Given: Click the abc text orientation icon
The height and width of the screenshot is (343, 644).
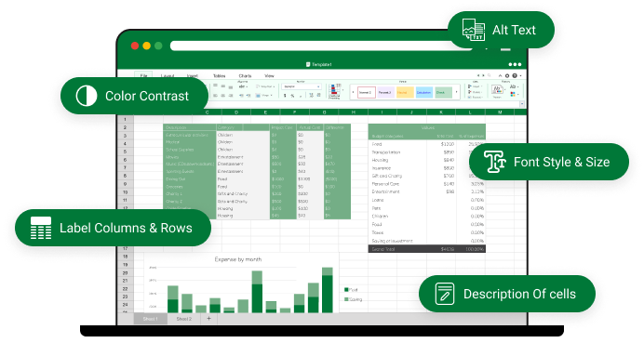Looking at the screenshot, I should (243, 86).
